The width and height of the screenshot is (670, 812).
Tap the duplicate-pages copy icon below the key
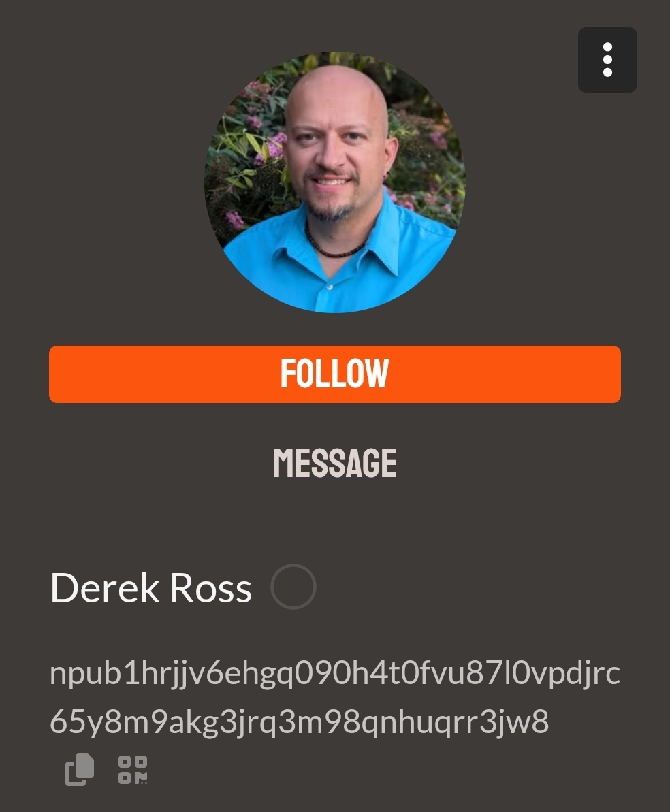[x=80, y=770]
